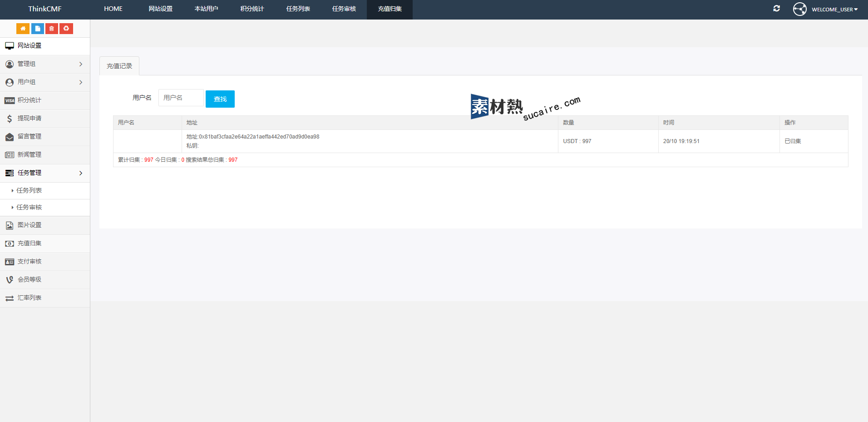Image resolution: width=868 pixels, height=422 pixels.
Task: Click the red trash can shortcut icon
Action: (x=52, y=29)
